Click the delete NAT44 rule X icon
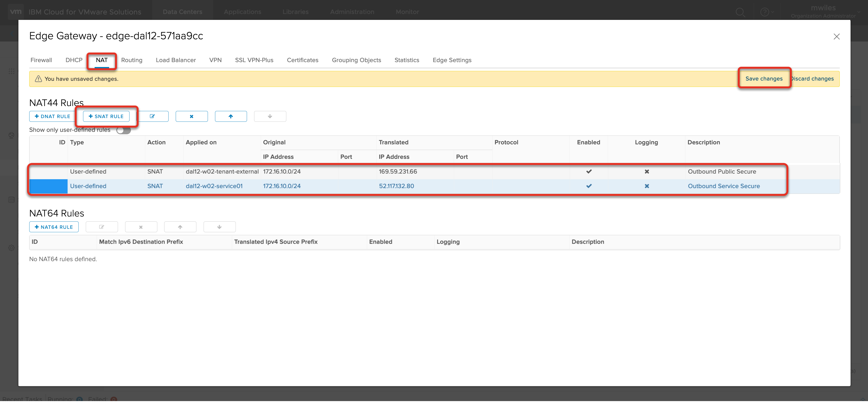 coord(191,116)
